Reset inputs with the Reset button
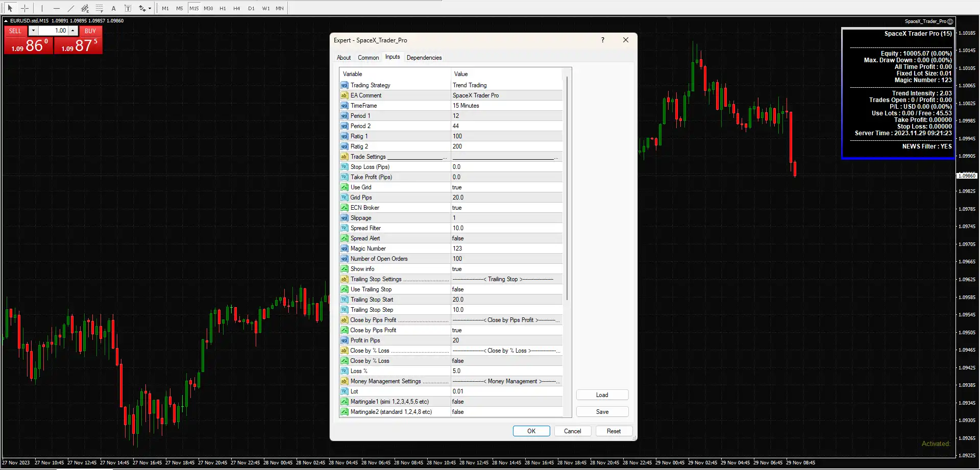Image resolution: width=980 pixels, height=470 pixels. tap(614, 431)
